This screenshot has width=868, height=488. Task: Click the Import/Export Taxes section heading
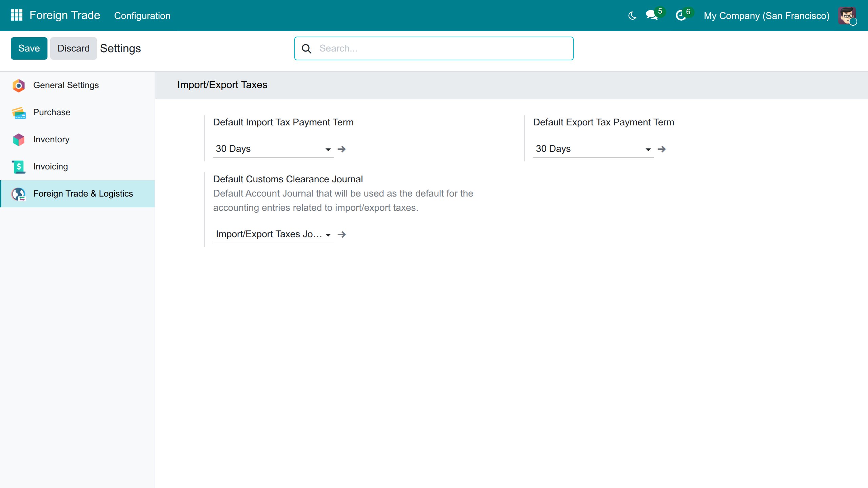tap(222, 85)
